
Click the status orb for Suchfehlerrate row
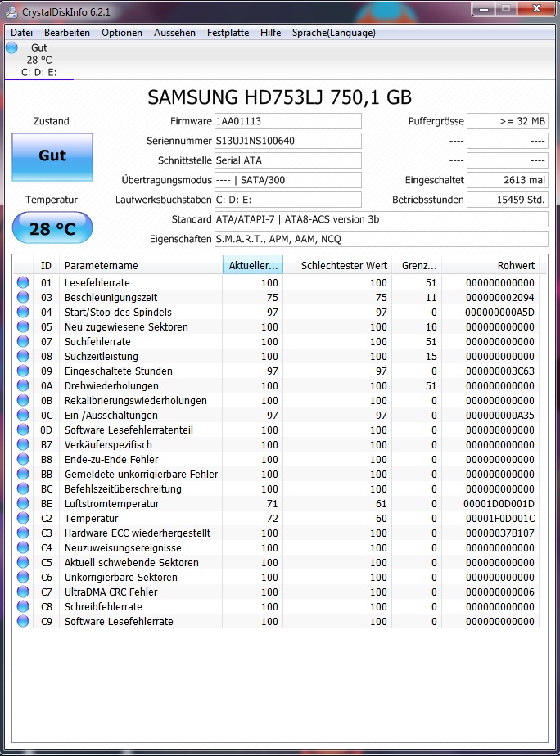[x=23, y=341]
